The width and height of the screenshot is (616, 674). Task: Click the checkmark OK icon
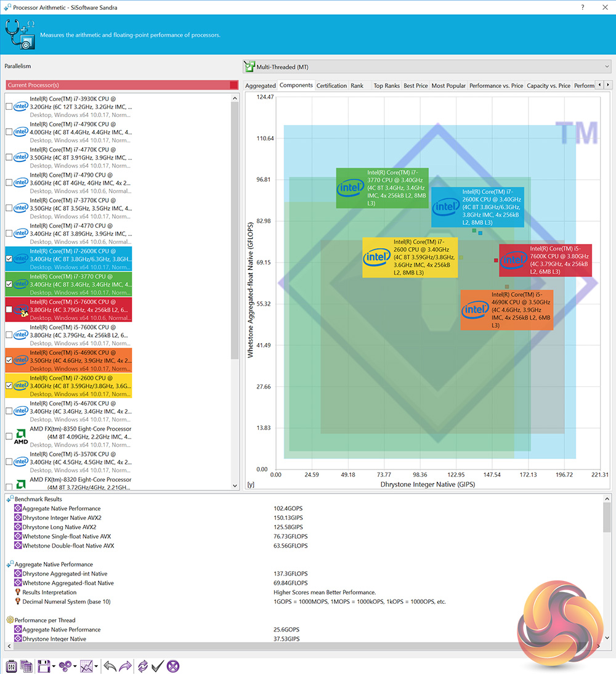157,666
